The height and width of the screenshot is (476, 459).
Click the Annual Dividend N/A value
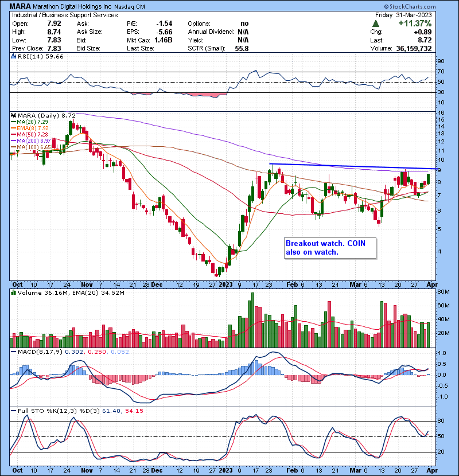pyautogui.click(x=243, y=32)
